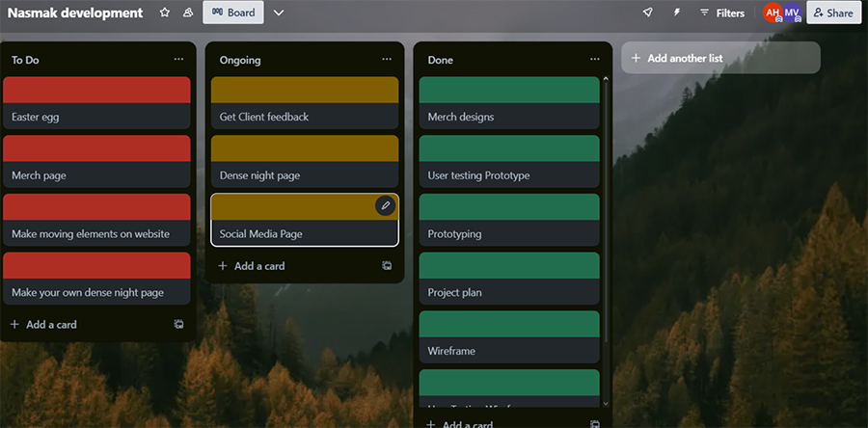This screenshot has width=868, height=428.
Task: Open the AH member avatar
Action: pyautogui.click(x=772, y=13)
